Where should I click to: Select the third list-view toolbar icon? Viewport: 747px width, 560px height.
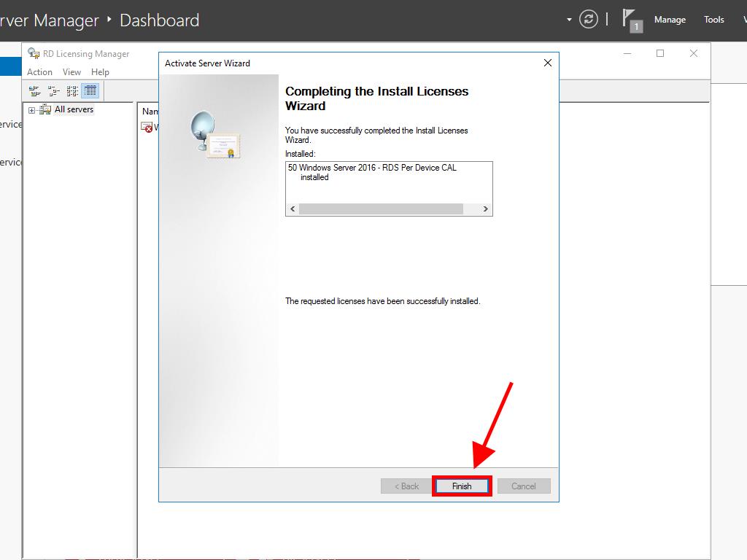[72, 91]
